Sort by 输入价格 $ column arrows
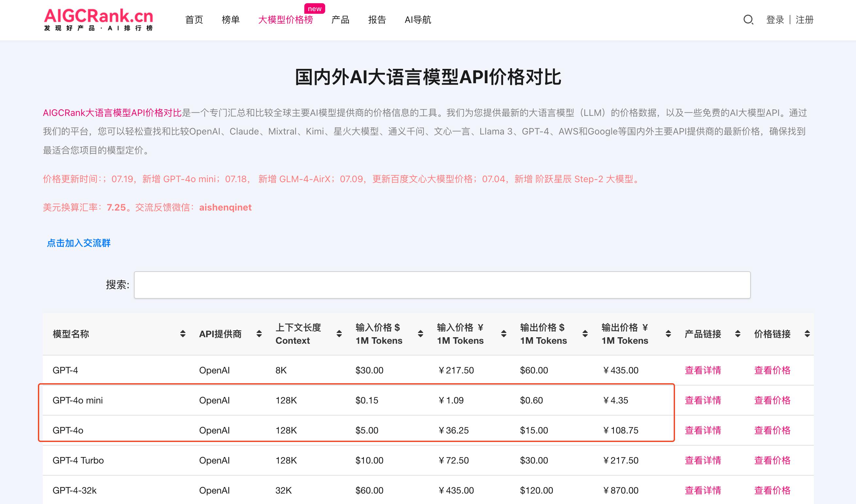 (420, 334)
